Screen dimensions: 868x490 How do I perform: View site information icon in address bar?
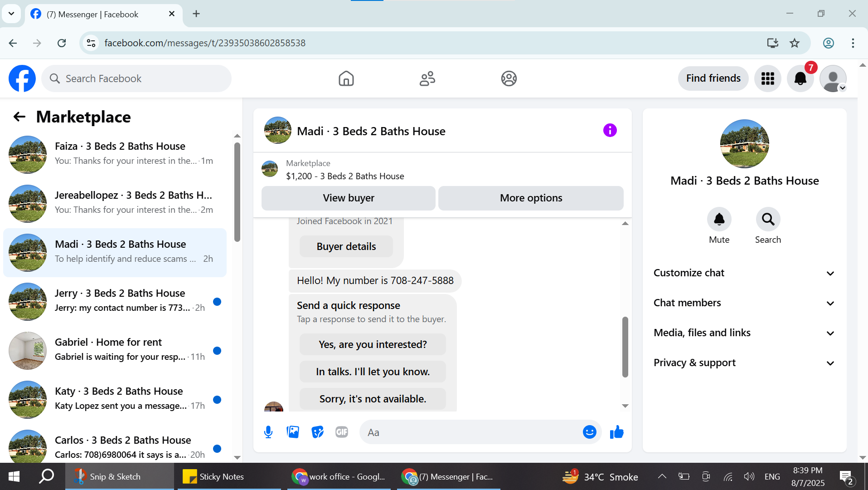[x=91, y=43]
